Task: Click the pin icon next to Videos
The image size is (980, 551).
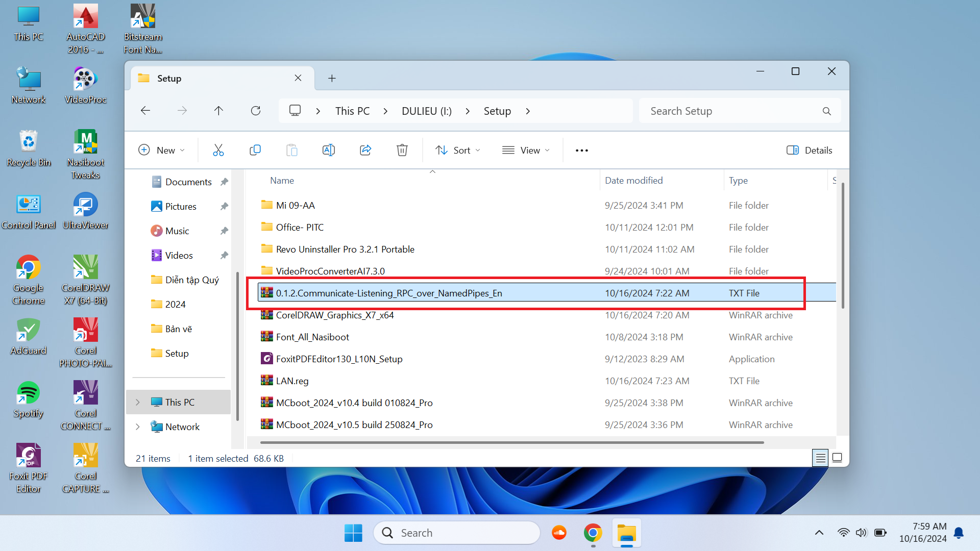Action: pyautogui.click(x=224, y=256)
